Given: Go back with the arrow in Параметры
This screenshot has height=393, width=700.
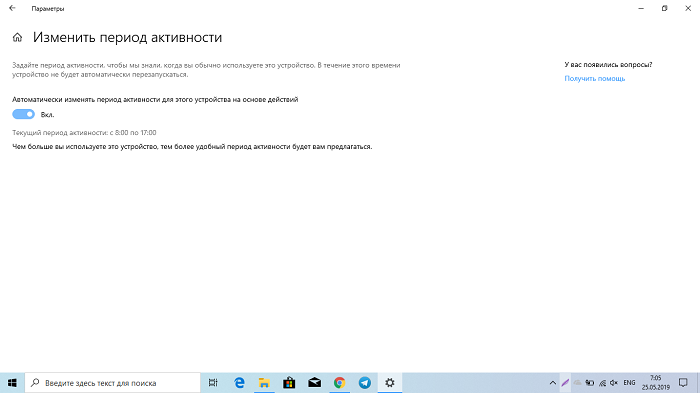Looking at the screenshot, I should [x=12, y=8].
